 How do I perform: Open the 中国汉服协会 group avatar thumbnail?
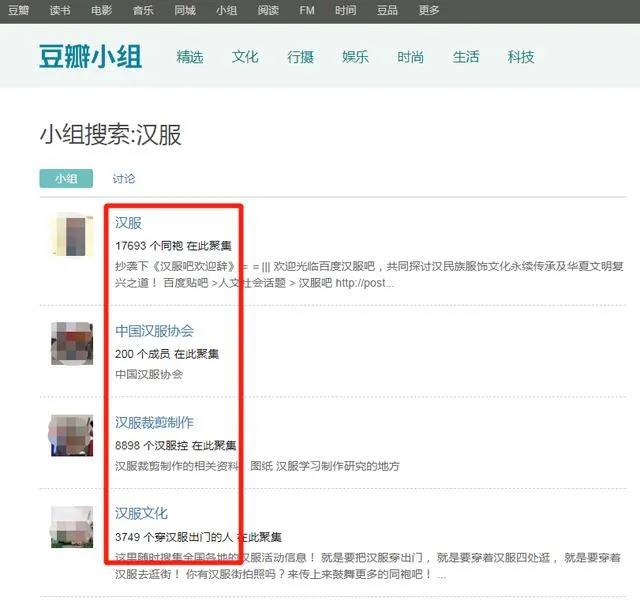click(72, 343)
